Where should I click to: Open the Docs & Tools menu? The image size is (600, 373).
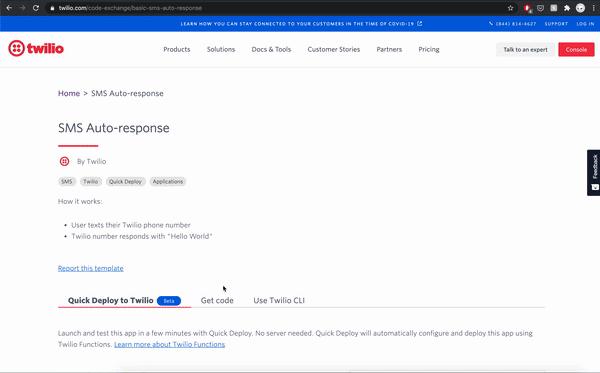point(271,49)
